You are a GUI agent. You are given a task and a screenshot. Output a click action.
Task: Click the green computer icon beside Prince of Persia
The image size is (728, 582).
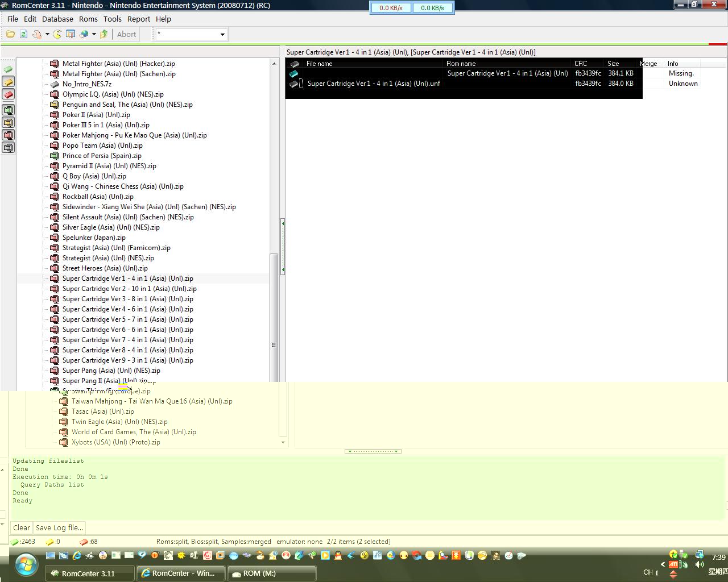55,156
